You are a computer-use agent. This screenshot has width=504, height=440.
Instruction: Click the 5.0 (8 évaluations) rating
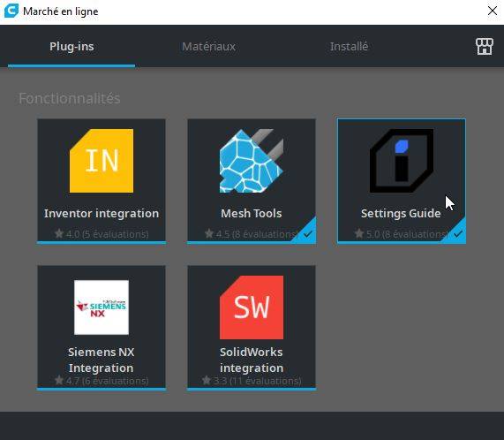pos(402,234)
